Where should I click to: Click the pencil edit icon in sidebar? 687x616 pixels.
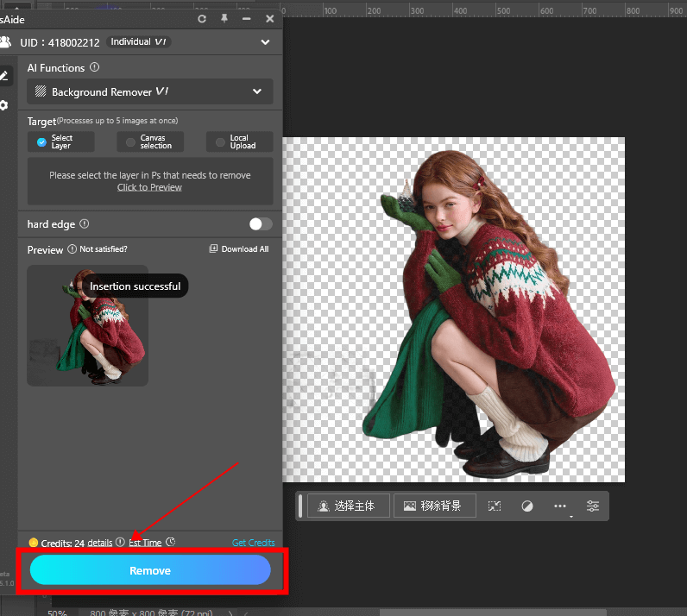(4, 76)
